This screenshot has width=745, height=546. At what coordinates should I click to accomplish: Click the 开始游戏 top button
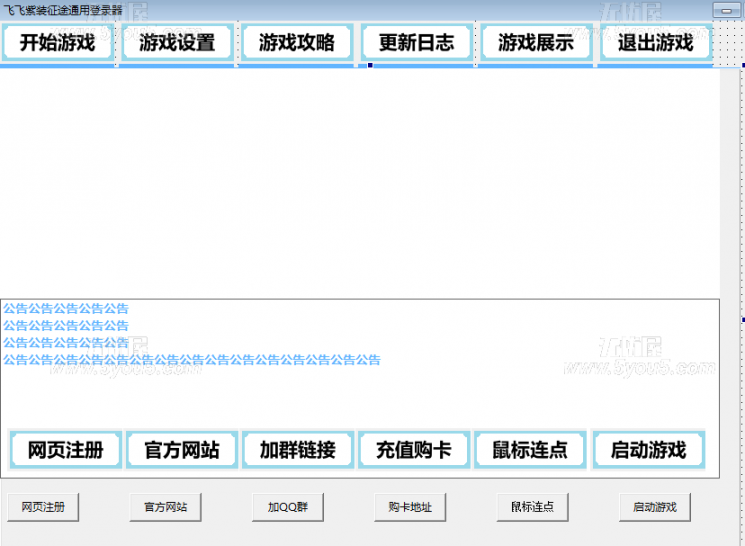57,42
